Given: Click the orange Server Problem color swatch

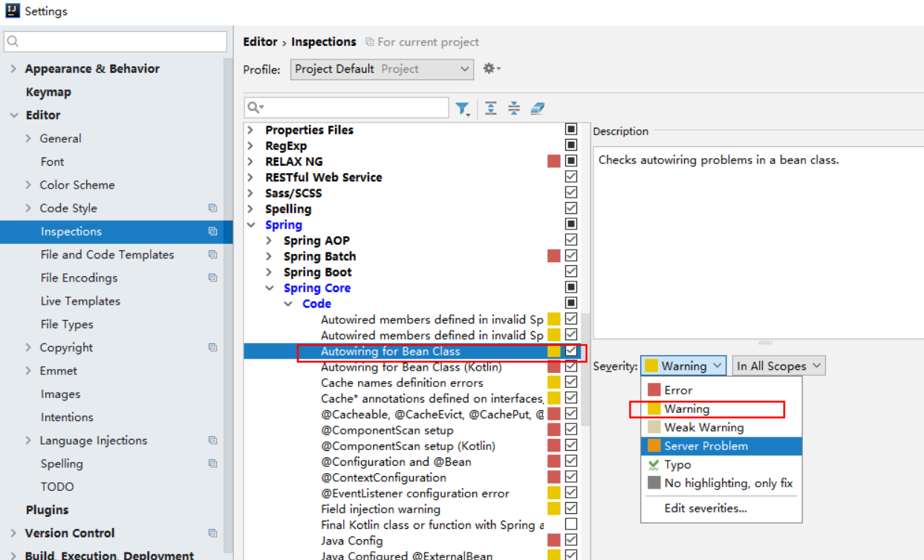Looking at the screenshot, I should pos(654,446).
